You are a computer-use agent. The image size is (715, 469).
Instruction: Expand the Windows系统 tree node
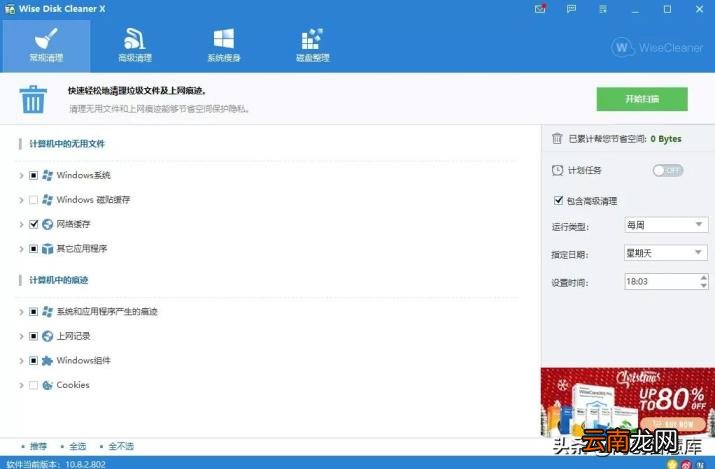pyautogui.click(x=21, y=175)
